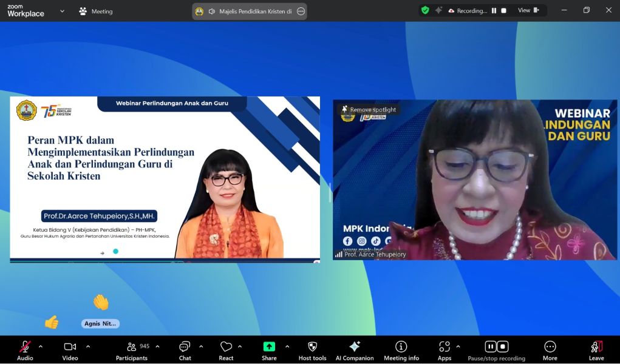Expand audio options arrow next to Audio
Screen dimensions: 620x364
coord(41,346)
